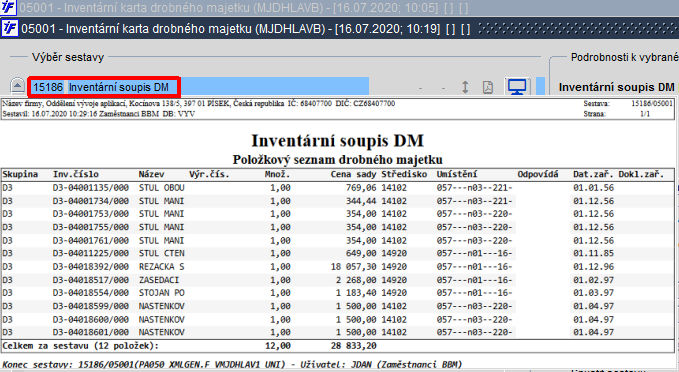
Task: Click inventory number D3-04018599/000
Action: 91,306
